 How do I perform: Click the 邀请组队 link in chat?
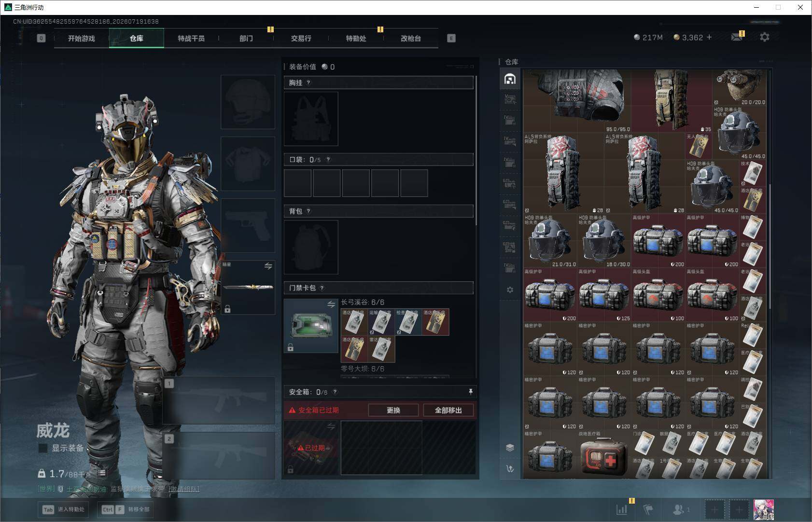point(184,489)
